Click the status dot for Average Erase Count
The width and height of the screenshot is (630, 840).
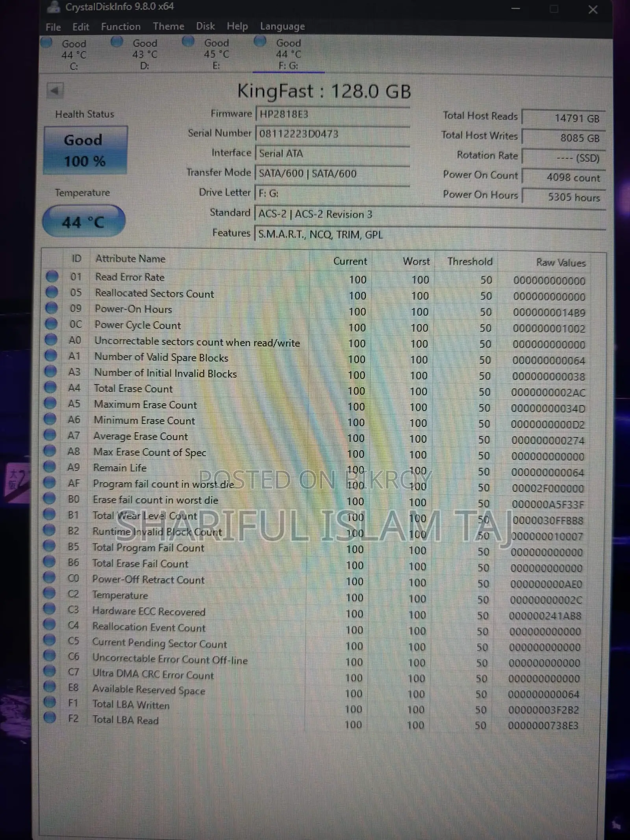[x=50, y=435]
